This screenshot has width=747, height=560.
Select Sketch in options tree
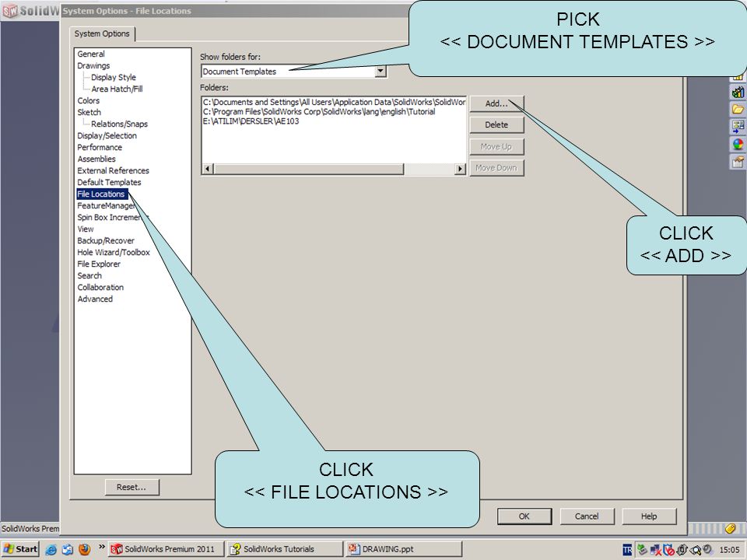click(x=89, y=112)
